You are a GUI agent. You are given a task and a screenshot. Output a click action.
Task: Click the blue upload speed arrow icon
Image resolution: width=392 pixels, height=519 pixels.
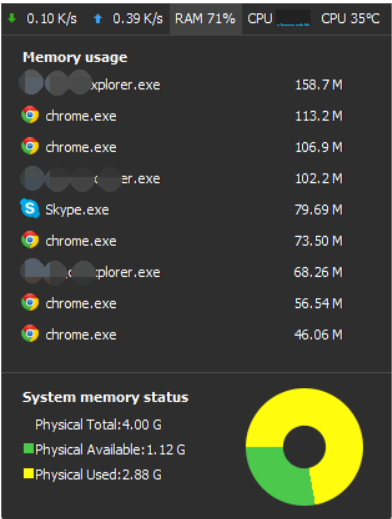point(97,19)
